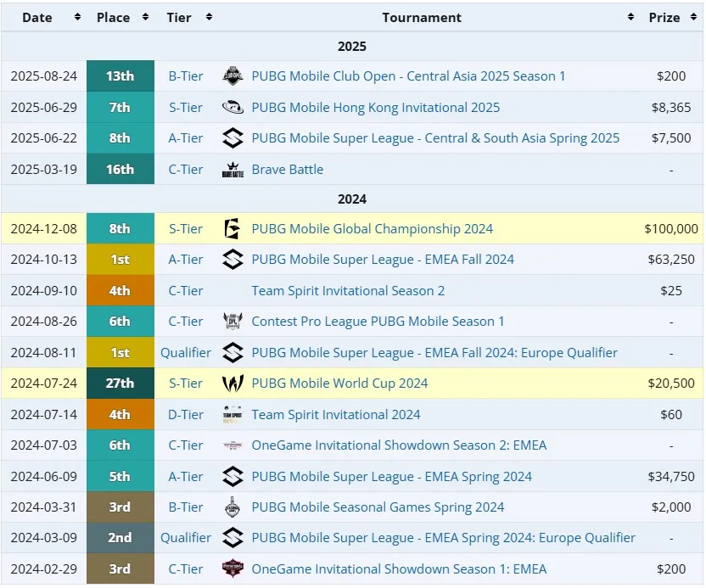Click Qualifier link in 2024-03-09 row

(x=186, y=538)
